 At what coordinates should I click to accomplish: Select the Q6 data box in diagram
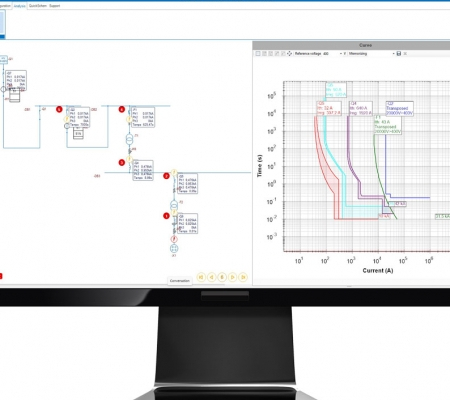coord(188,224)
